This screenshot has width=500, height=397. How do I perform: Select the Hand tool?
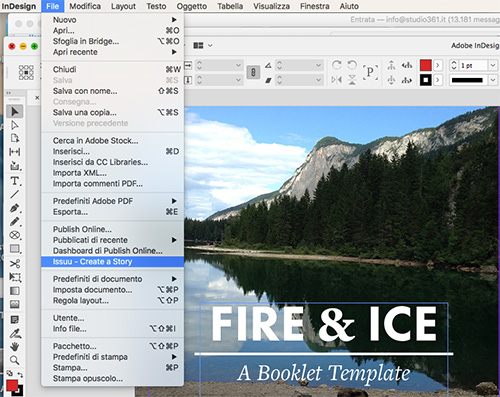(15, 347)
